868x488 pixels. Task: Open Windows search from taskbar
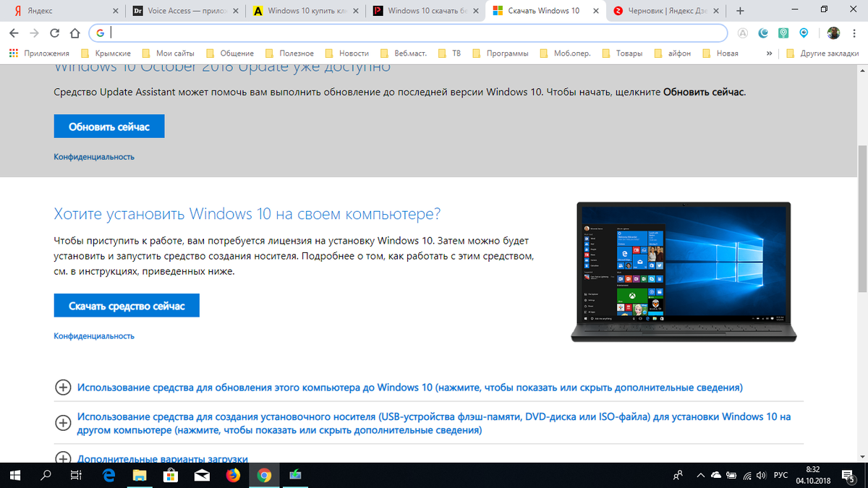46,475
